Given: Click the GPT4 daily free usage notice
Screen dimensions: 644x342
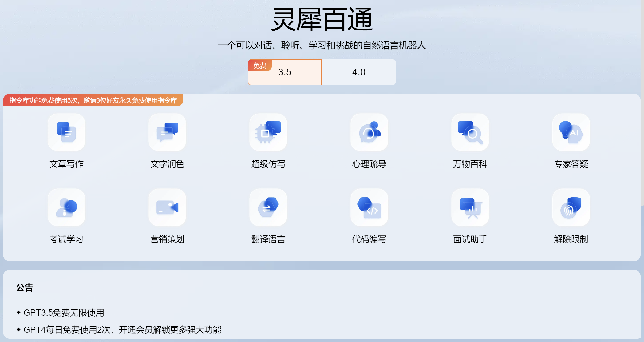Looking at the screenshot, I should (123, 330).
